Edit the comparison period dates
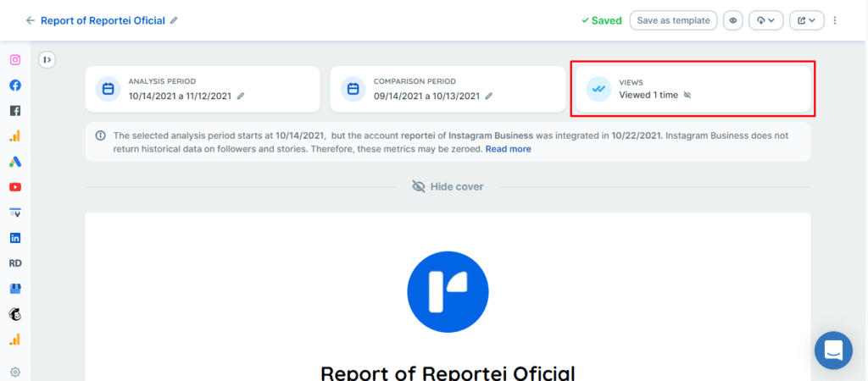The image size is (868, 381). [488, 96]
